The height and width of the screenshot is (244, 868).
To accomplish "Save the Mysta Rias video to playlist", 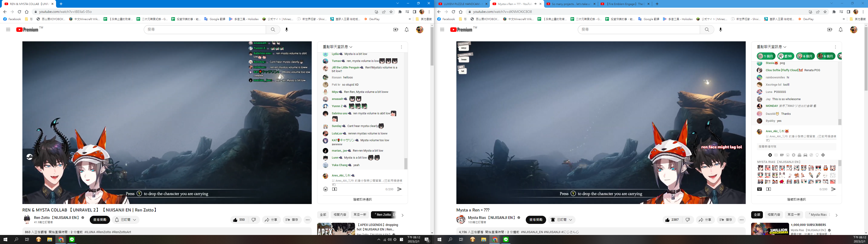I will (x=726, y=220).
